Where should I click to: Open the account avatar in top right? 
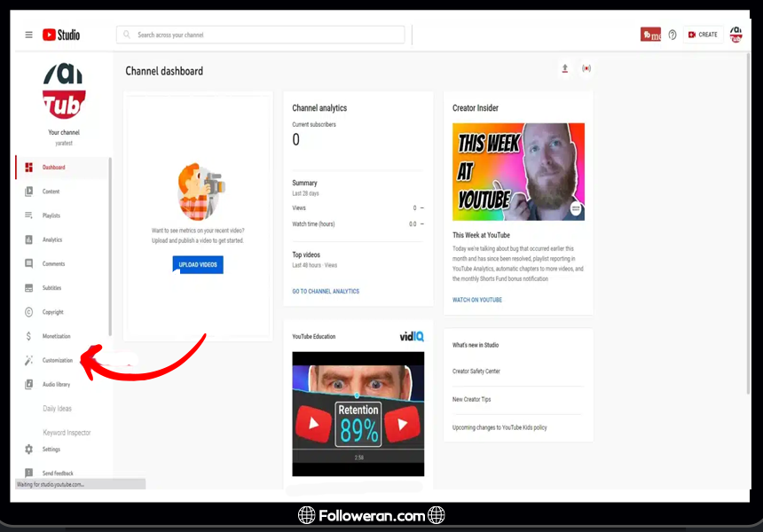(735, 35)
